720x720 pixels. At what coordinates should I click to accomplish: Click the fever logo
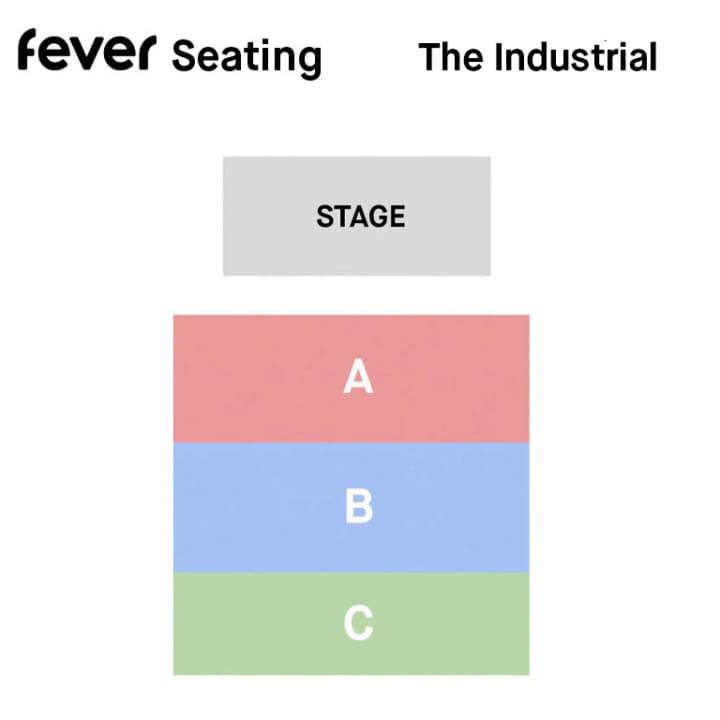tap(87, 50)
